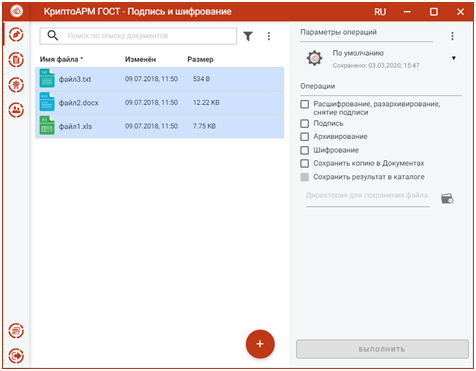Click the xls icon of файл1.xls
The height and width of the screenshot is (371, 476).
point(47,125)
